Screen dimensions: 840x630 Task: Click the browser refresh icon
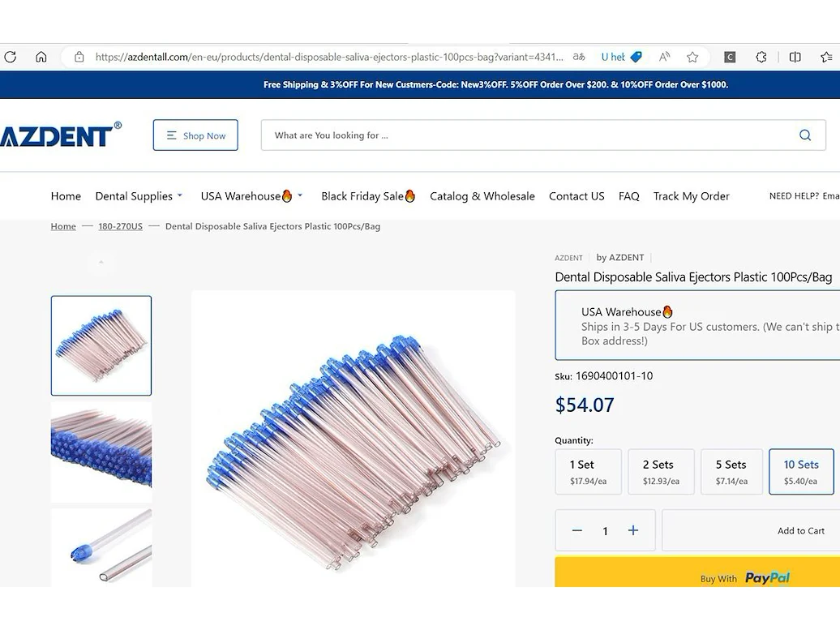click(x=11, y=57)
